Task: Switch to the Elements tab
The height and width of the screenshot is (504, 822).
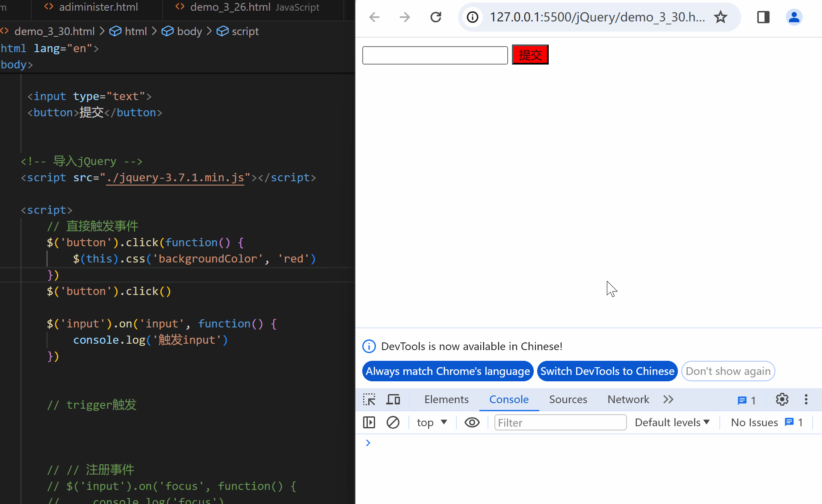Action: 446,399
